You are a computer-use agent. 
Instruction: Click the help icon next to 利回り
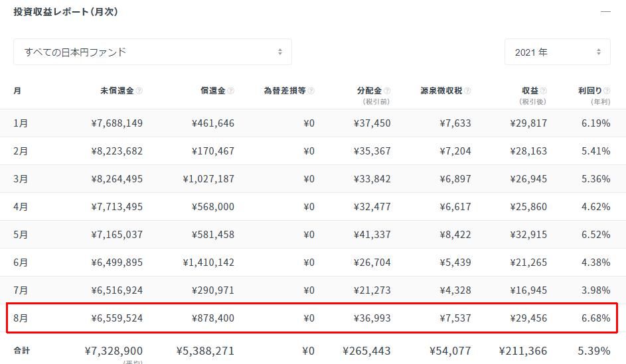tap(607, 91)
